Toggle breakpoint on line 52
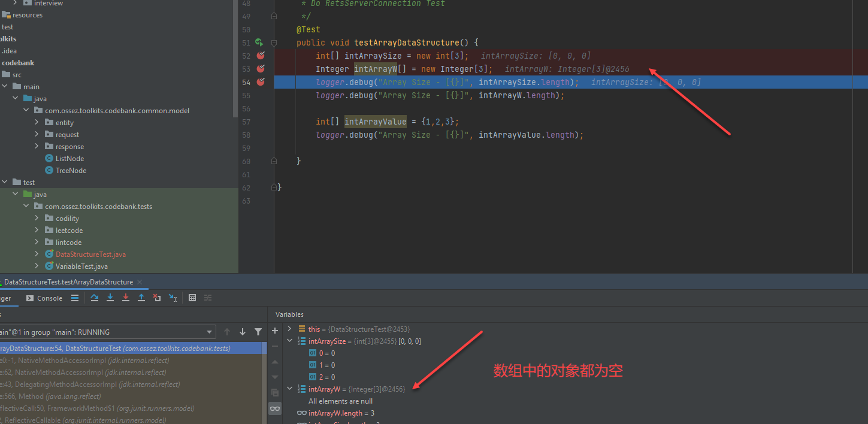This screenshot has height=424, width=868. (x=261, y=56)
